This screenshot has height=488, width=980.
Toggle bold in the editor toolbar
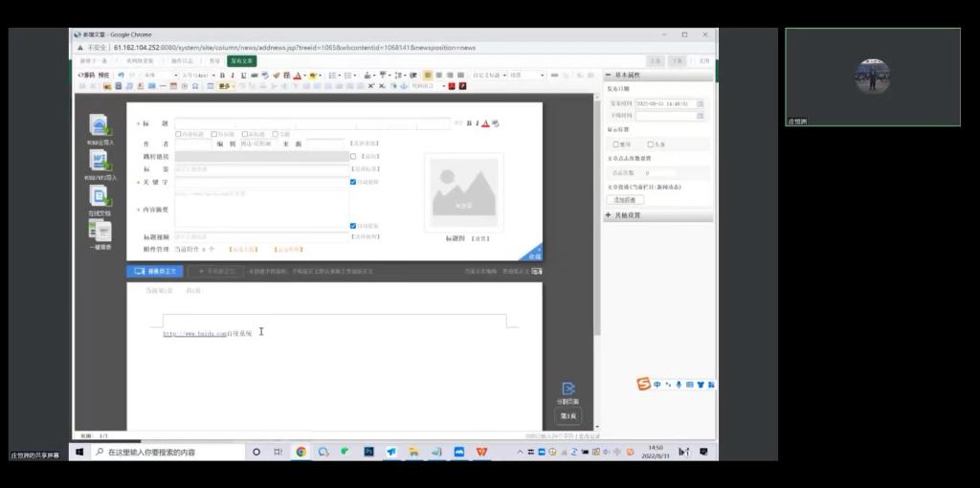pos(222,75)
